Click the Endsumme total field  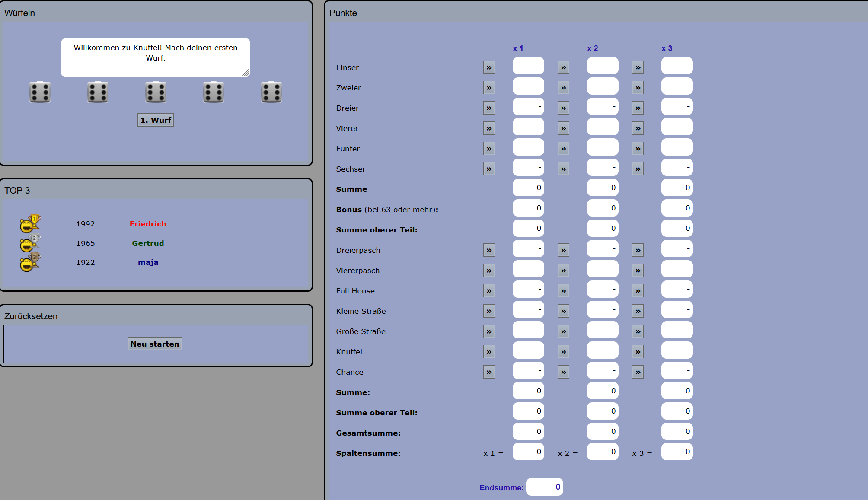click(x=544, y=487)
